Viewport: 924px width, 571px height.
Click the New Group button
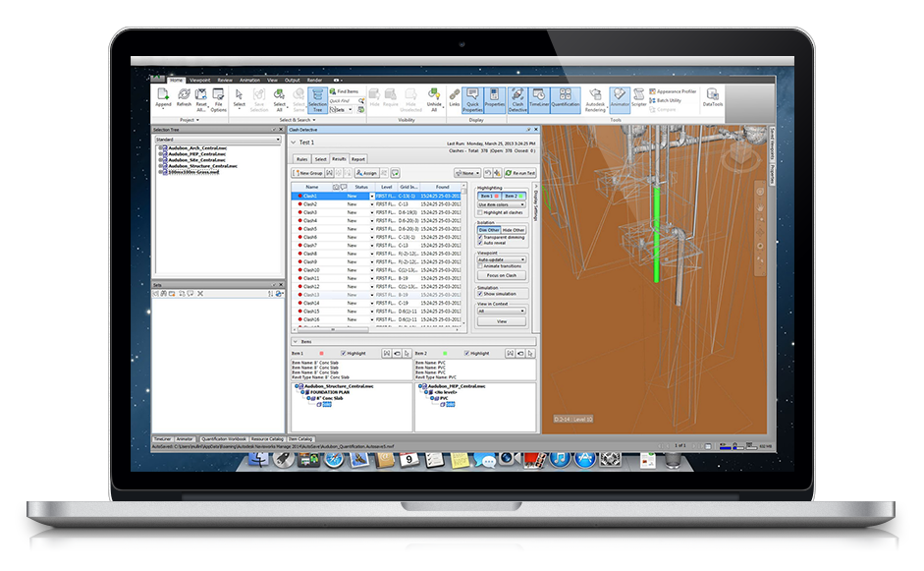[x=308, y=173]
